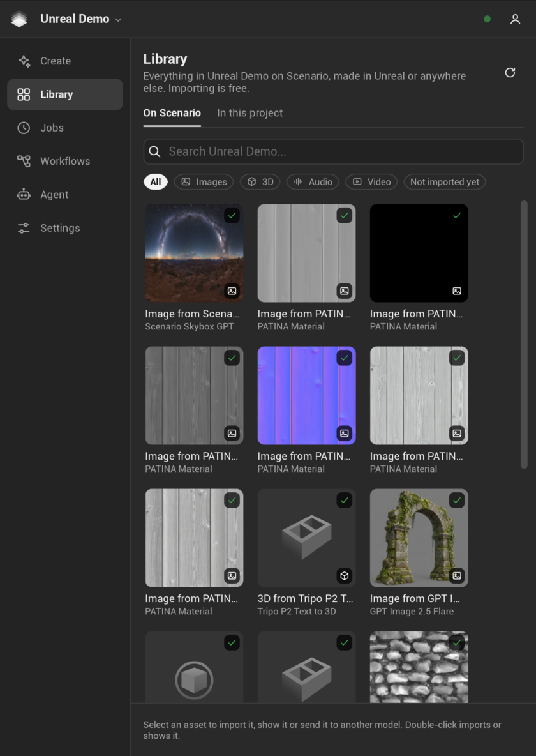Toggle the Not imported yet filter
The width and height of the screenshot is (536, 756).
point(445,182)
